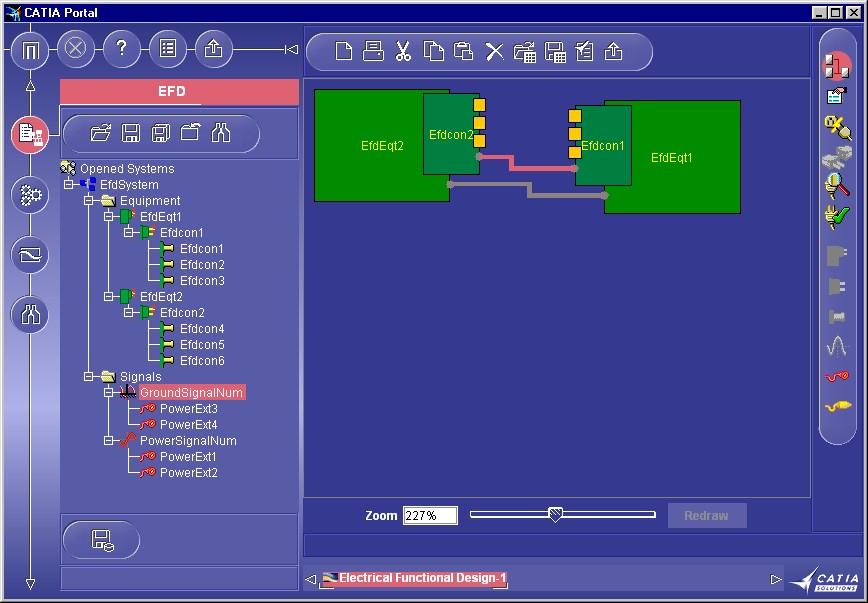
Task: Click the save to database icon button
Action: pyautogui.click(x=102, y=540)
